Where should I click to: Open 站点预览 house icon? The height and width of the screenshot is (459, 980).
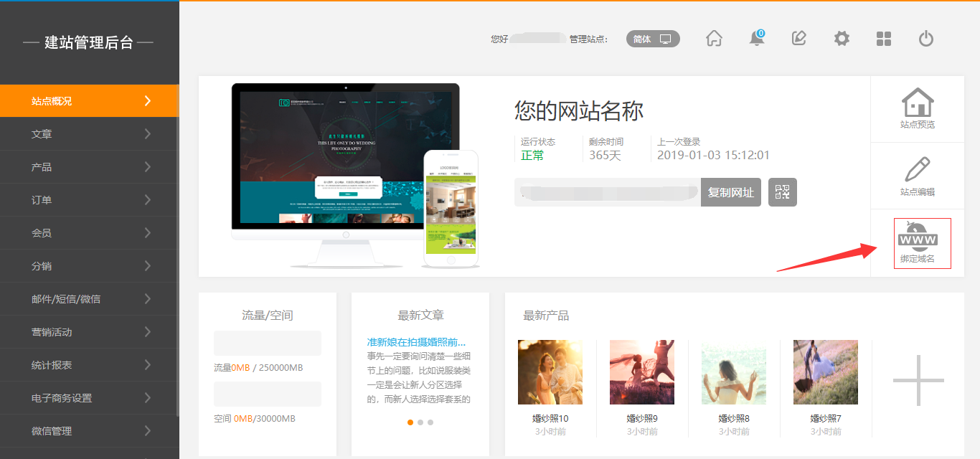coord(918,108)
